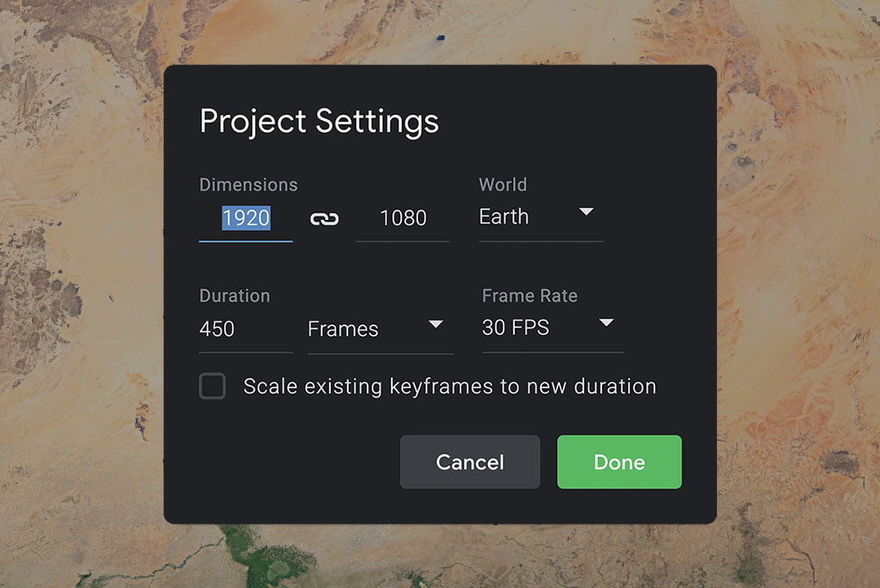Enable the scale existing keyframes checkbox

coord(213,386)
